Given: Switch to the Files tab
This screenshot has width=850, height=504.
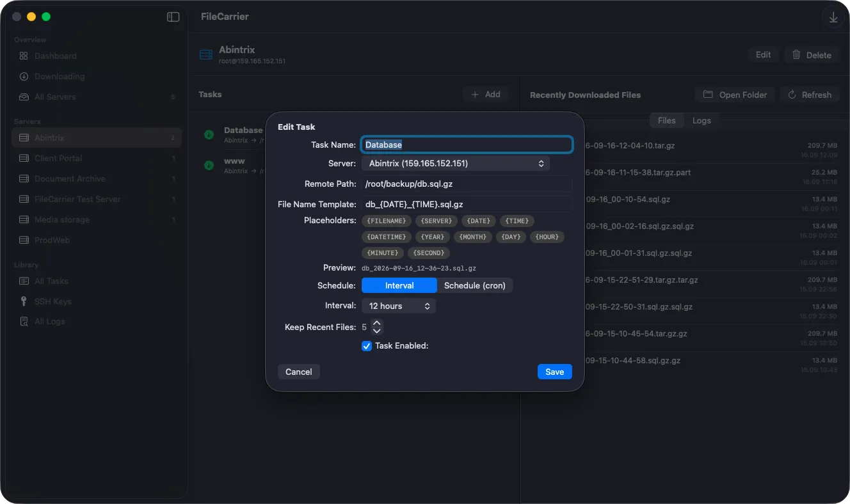Looking at the screenshot, I should pos(666,120).
